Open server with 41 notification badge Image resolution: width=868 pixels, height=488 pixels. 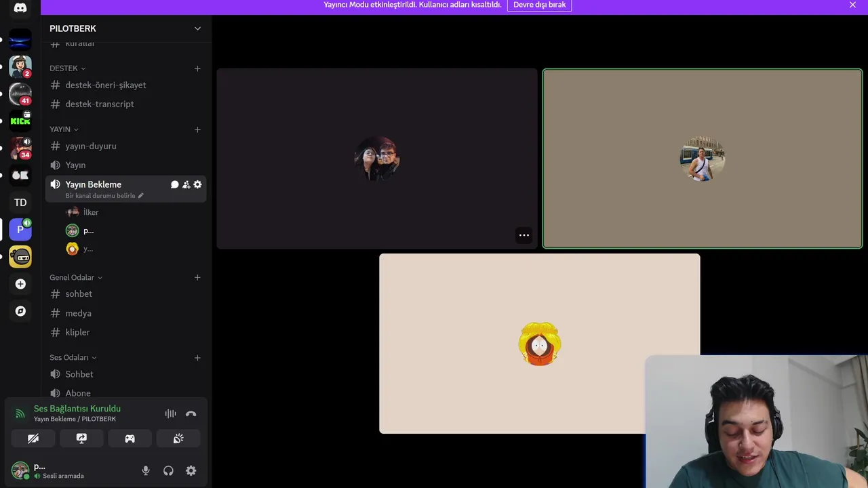pyautogui.click(x=20, y=94)
